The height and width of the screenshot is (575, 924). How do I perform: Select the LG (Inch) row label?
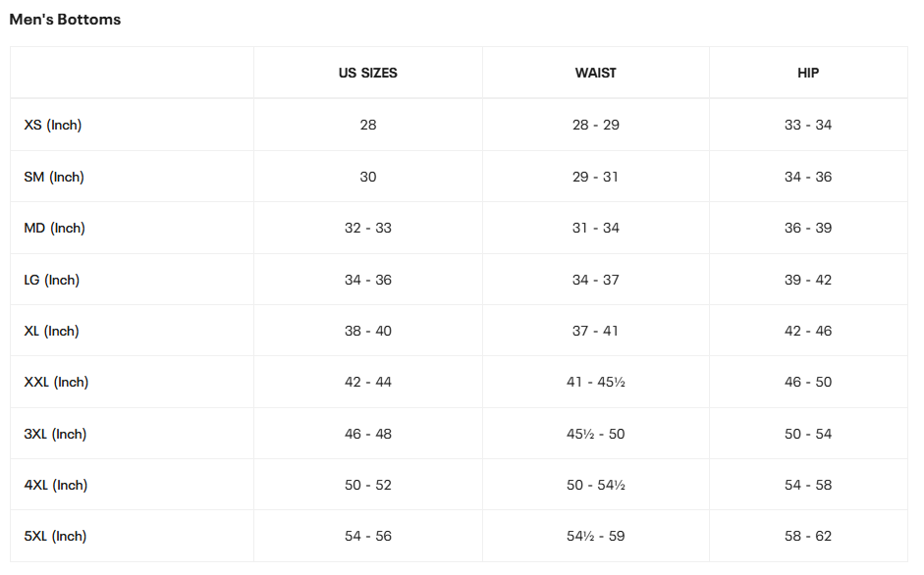click(52, 281)
